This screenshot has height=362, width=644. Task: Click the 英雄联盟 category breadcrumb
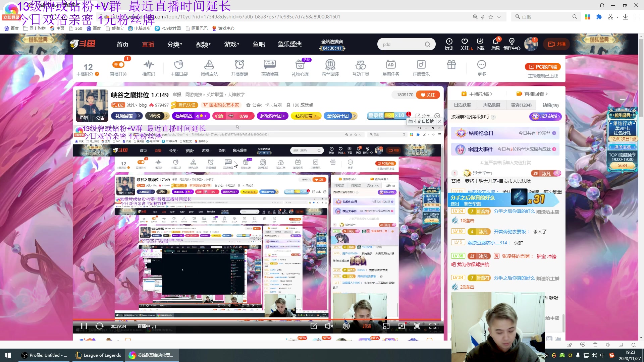[x=215, y=95]
